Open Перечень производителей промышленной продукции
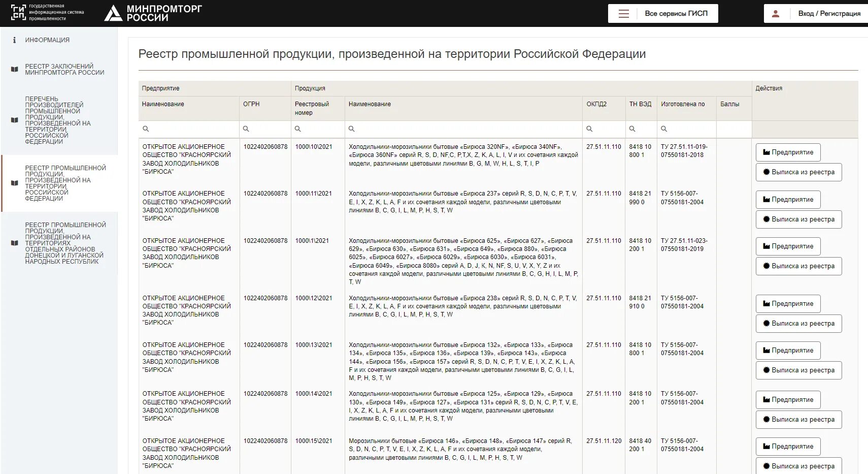 pos(59,120)
